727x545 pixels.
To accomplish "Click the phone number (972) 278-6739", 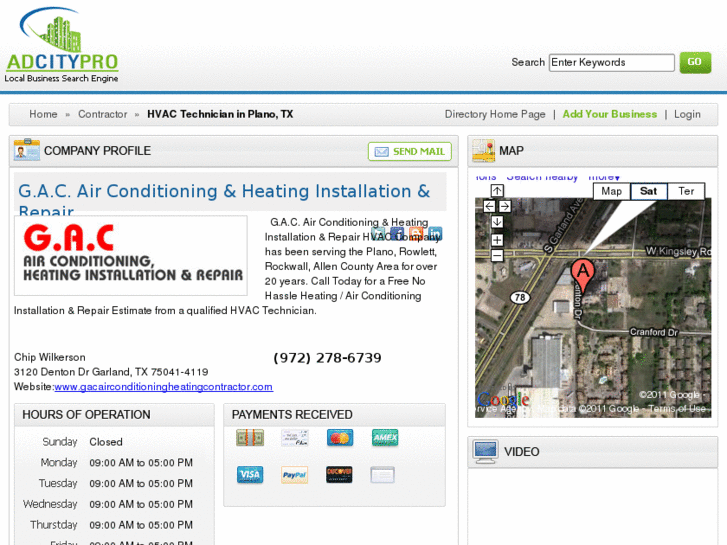I will tap(327, 358).
